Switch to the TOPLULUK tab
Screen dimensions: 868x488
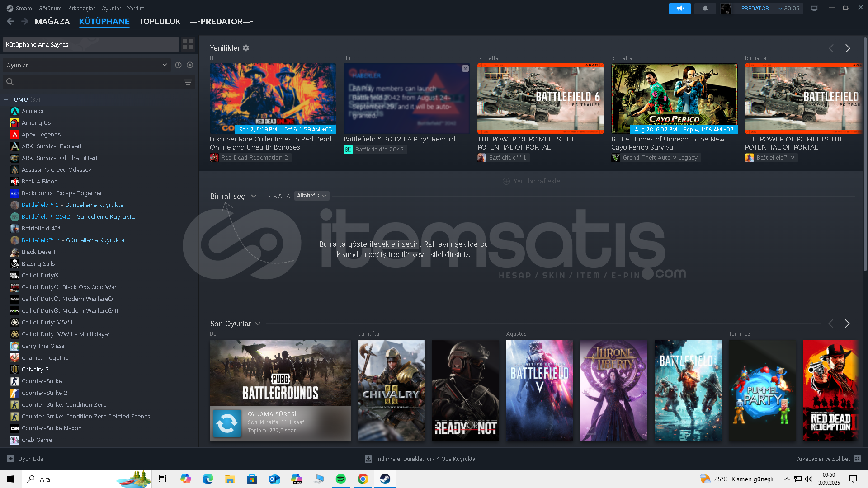pos(160,21)
